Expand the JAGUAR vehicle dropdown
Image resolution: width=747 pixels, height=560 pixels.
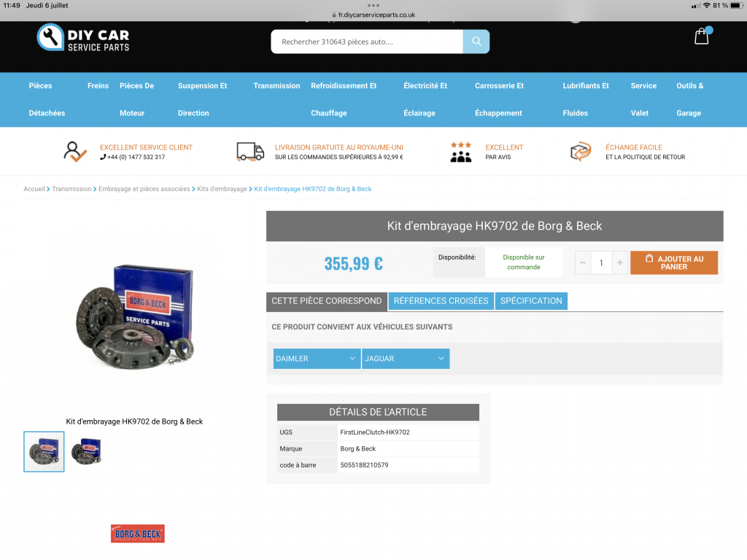coord(406,359)
